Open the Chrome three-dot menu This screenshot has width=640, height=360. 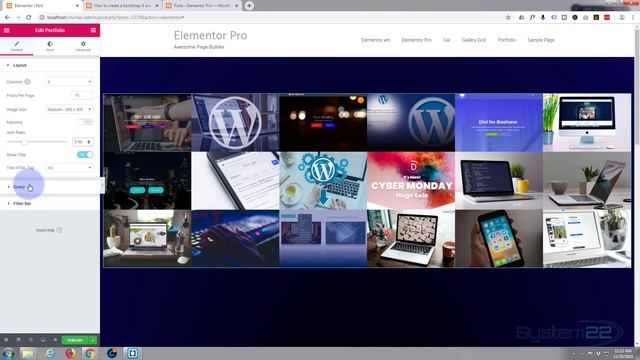(633, 18)
